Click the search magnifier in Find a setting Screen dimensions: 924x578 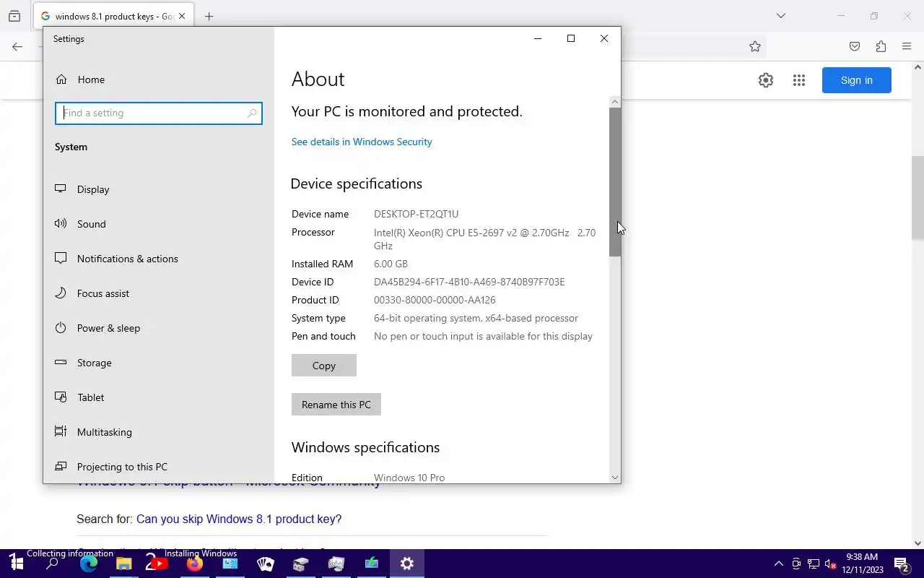pos(252,113)
